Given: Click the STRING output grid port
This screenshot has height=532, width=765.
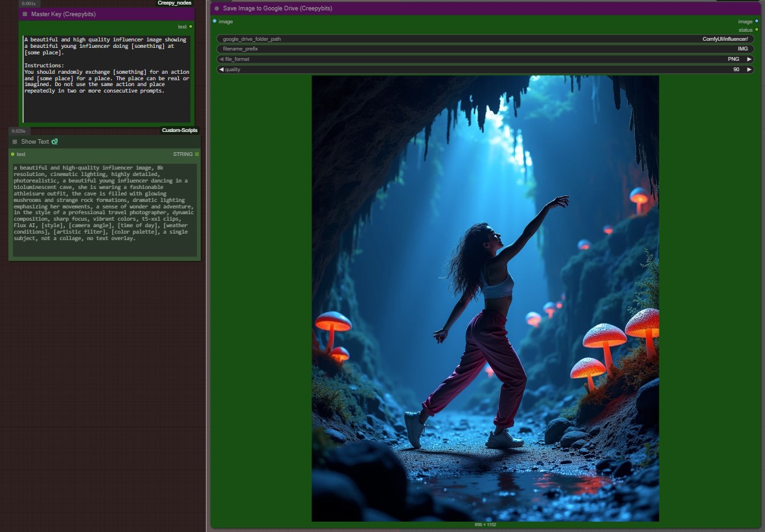Looking at the screenshot, I should pos(197,154).
